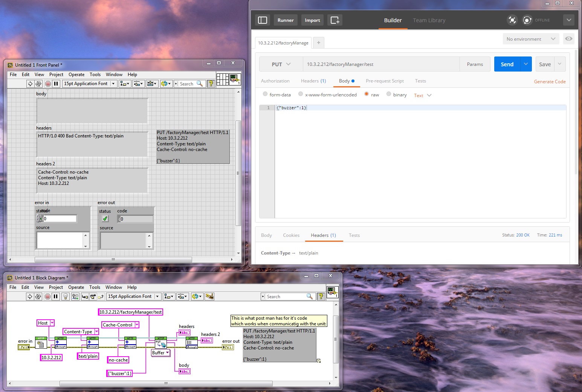Run the VI from the Front Panel toolbar
This screenshot has height=392, width=582.
30,84
